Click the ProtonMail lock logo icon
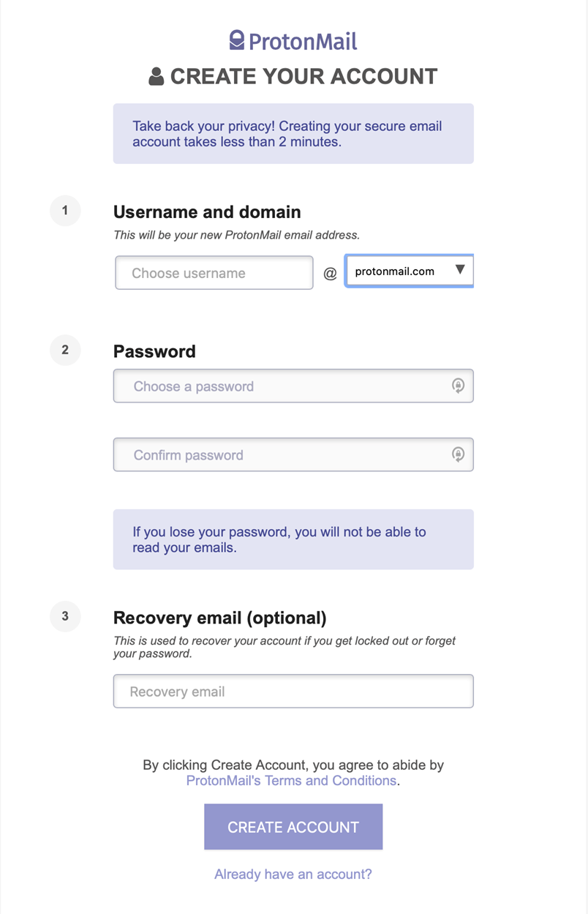 coord(236,40)
